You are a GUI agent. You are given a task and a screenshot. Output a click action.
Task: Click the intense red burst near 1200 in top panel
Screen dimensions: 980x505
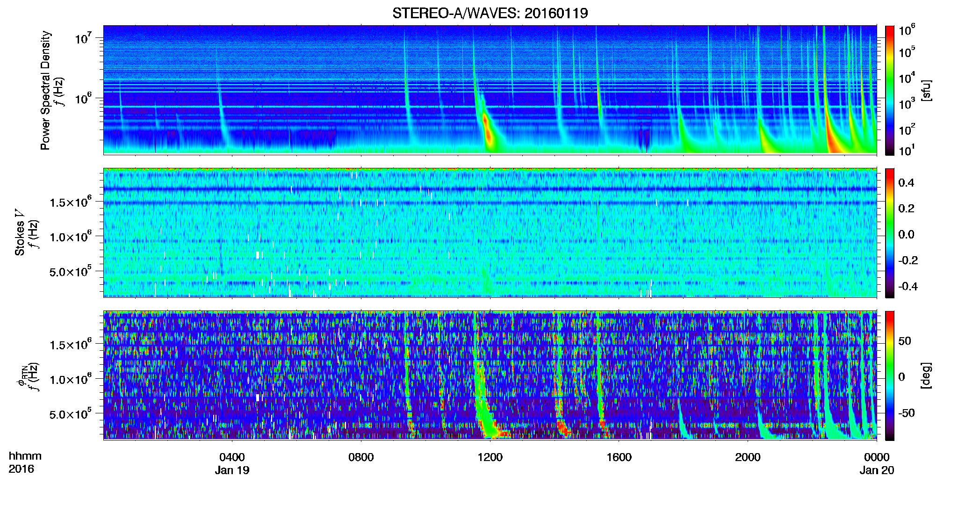click(x=487, y=130)
